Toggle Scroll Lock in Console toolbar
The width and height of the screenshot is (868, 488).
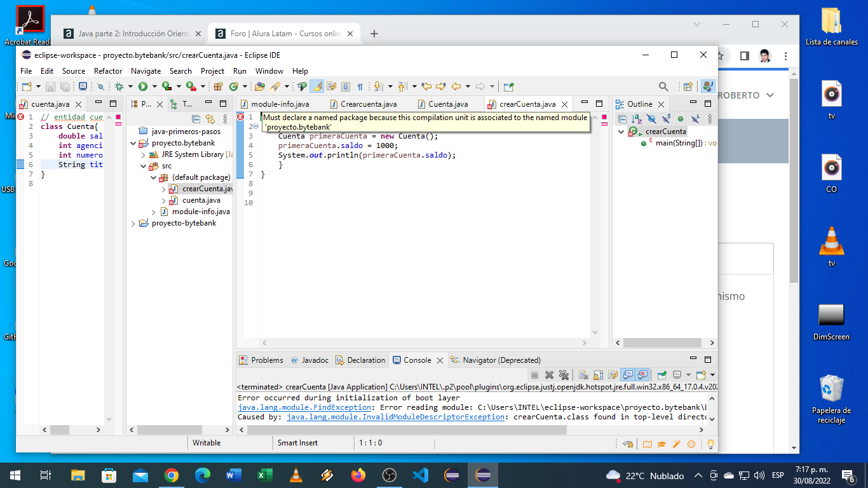pos(598,375)
